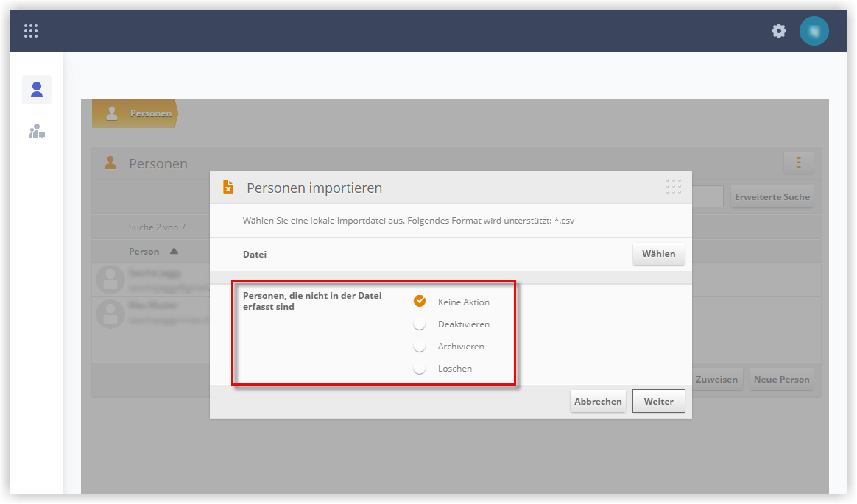The image size is (857, 504).
Task: Open the user profile avatar
Action: pos(814,31)
